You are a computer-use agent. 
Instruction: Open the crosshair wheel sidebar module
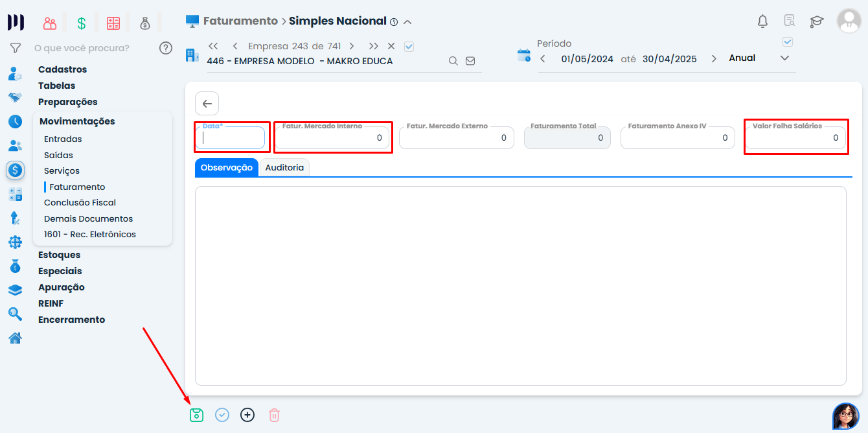pyautogui.click(x=16, y=242)
